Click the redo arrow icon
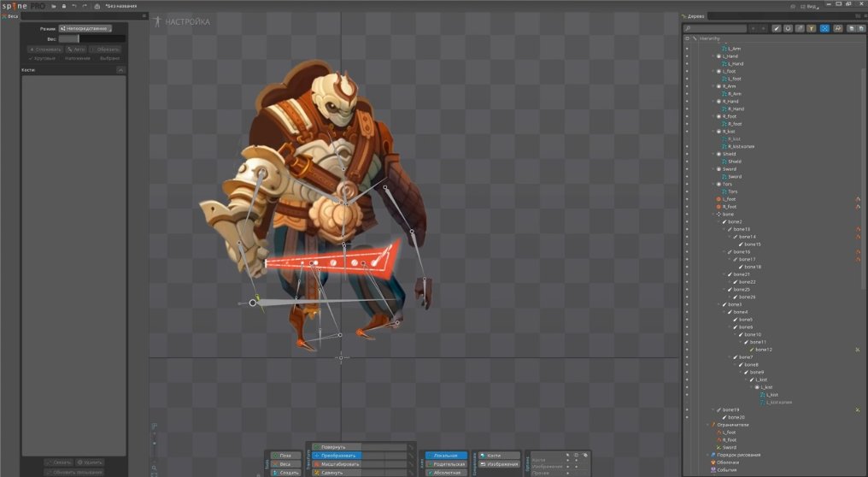The width and height of the screenshot is (868, 477). 84,6
